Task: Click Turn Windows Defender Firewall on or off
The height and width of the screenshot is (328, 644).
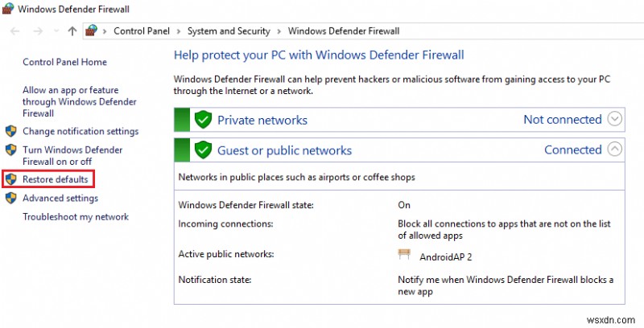Action: [72, 155]
